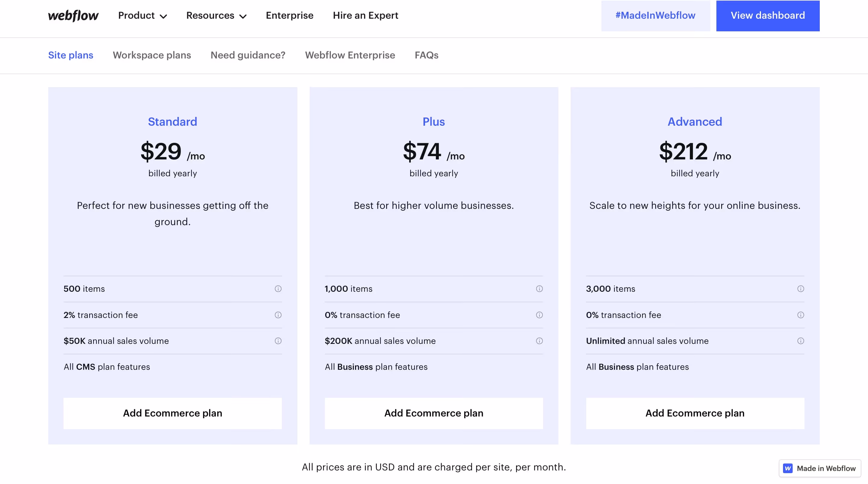Image resolution: width=868 pixels, height=484 pixels.
Task: Add Ecommerce plan for Advanced
Action: (x=695, y=413)
